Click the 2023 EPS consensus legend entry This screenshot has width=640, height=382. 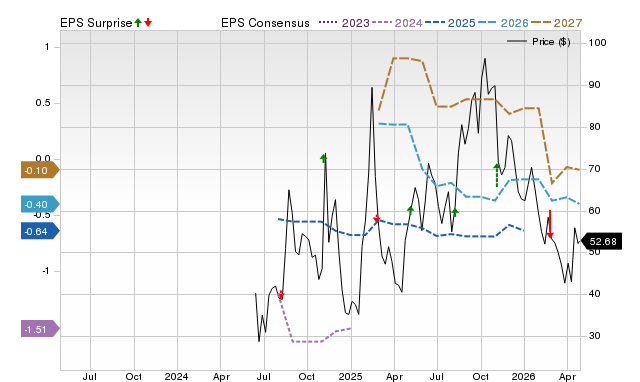(x=344, y=23)
